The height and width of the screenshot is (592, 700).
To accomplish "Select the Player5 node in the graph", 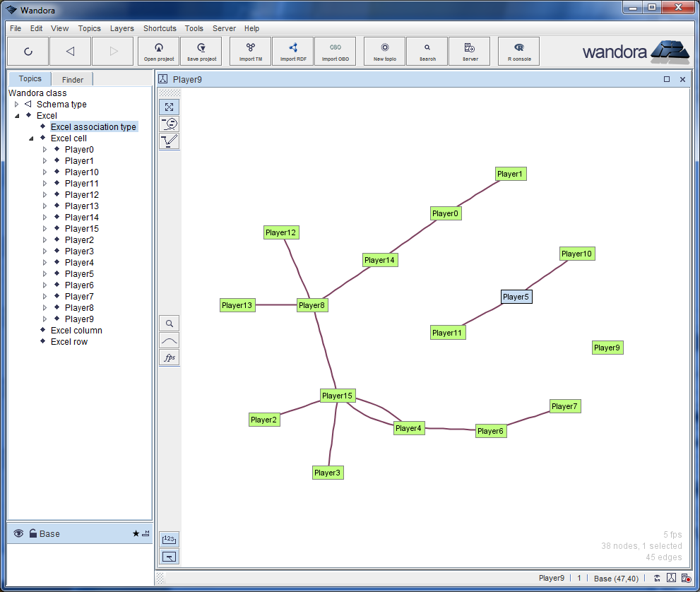I will 516,297.
